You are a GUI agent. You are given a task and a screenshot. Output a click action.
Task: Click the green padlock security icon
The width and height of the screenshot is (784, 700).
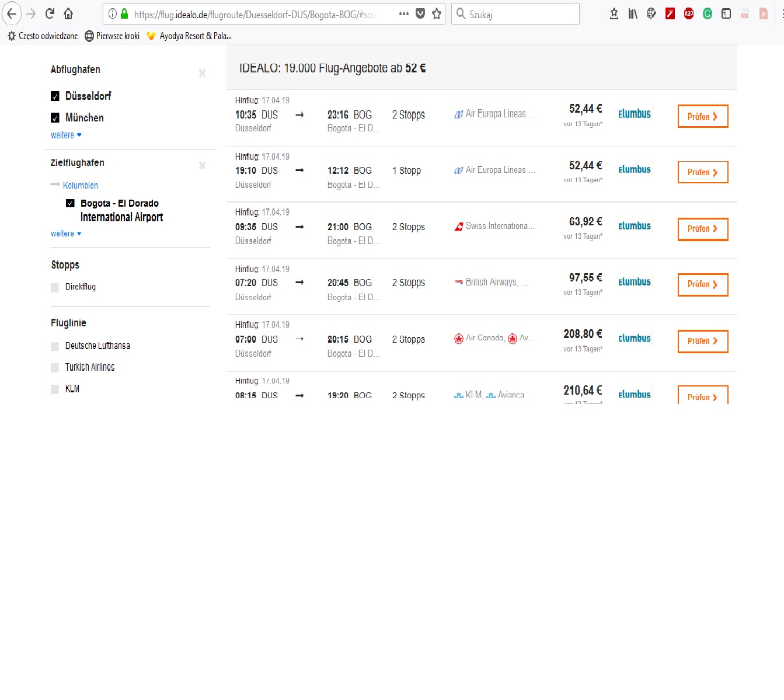click(x=124, y=14)
